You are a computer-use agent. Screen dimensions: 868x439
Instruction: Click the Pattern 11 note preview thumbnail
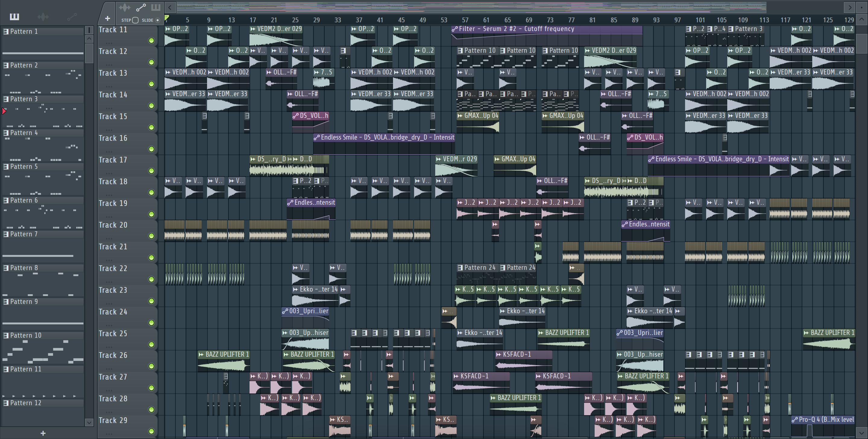pyautogui.click(x=43, y=385)
